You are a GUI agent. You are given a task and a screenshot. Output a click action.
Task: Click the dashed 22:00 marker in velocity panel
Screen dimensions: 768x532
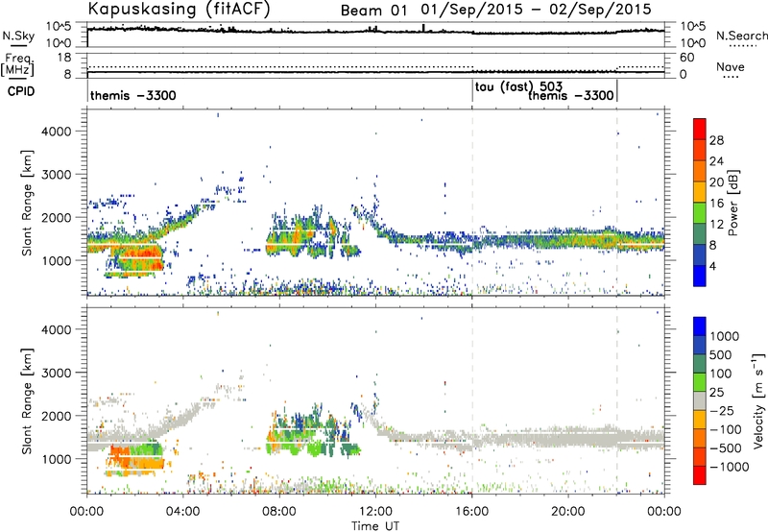pos(616,400)
